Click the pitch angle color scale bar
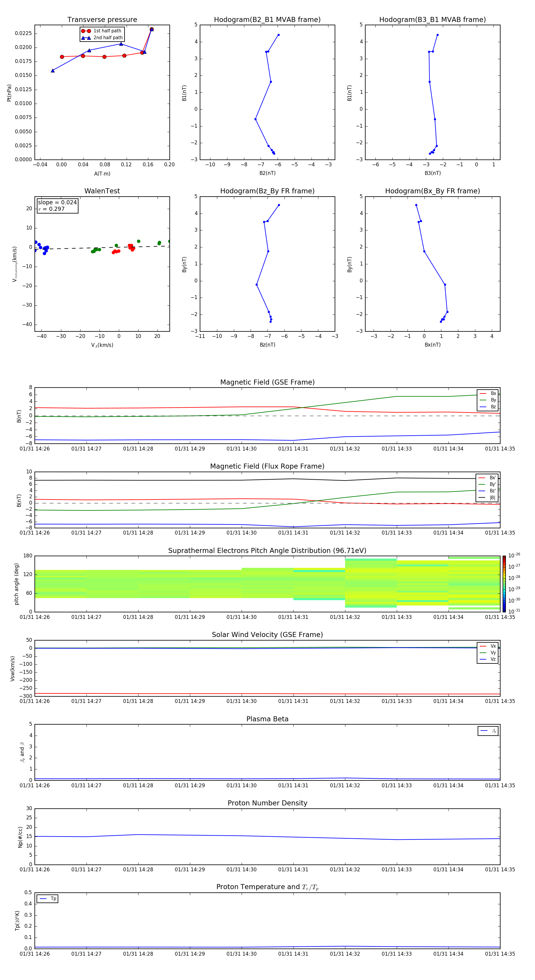This screenshot has height=980, width=535. [x=504, y=584]
